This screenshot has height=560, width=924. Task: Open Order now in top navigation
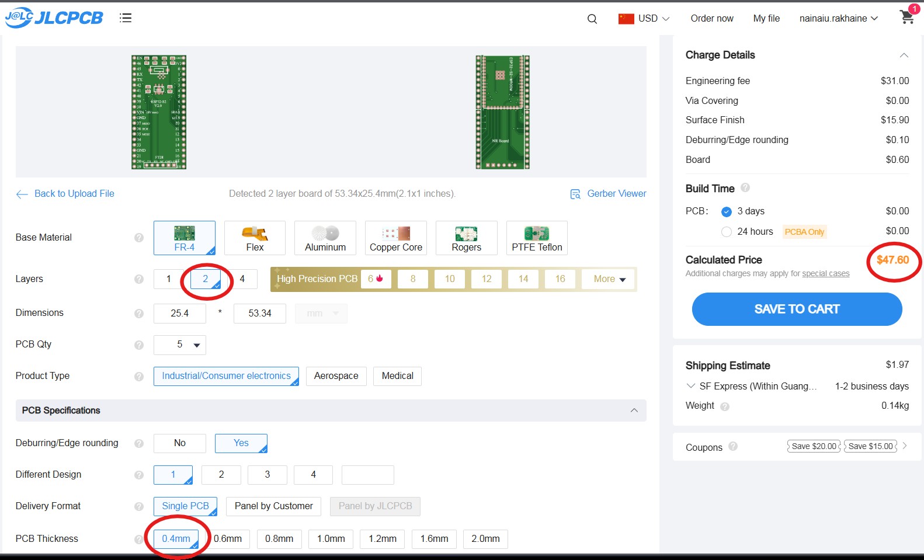pos(712,19)
